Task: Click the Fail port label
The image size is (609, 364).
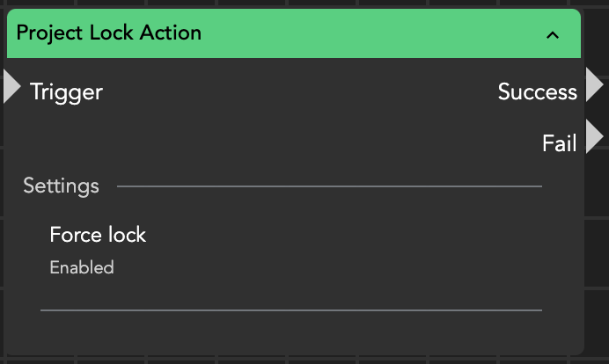Action: tap(559, 143)
